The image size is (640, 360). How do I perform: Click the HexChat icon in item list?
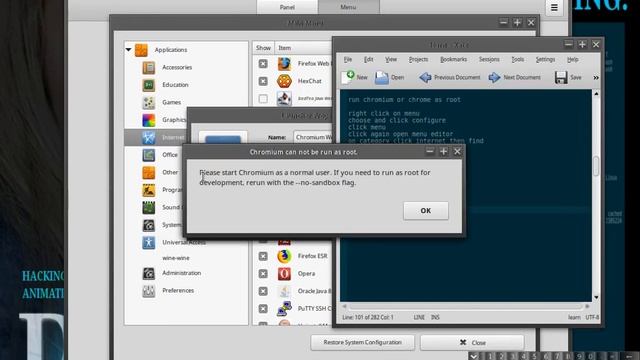[284, 81]
